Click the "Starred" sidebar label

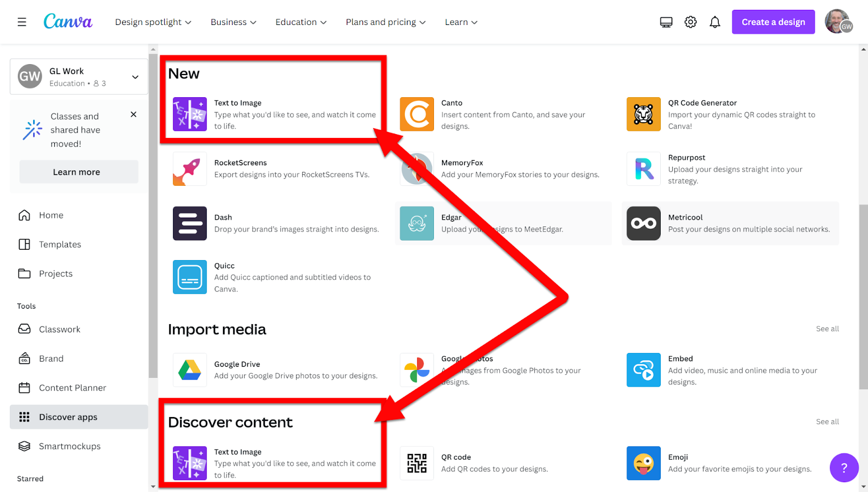tap(30, 479)
